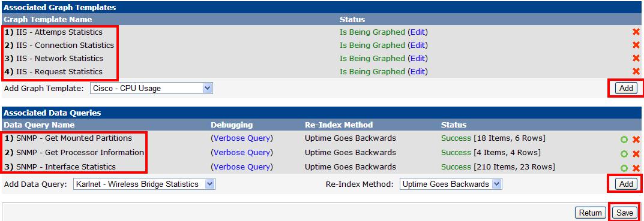Edit the IIS - Request Statistics graph

tap(417, 71)
